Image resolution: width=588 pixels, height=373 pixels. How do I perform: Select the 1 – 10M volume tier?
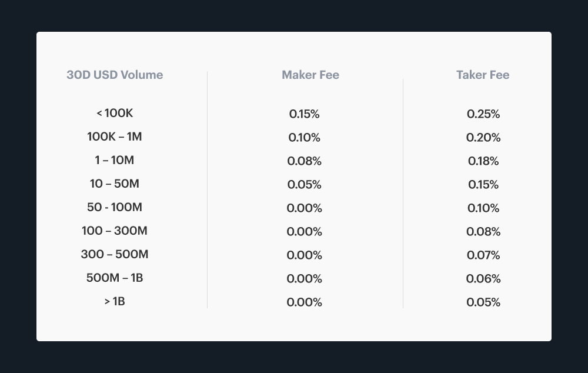pyautogui.click(x=115, y=160)
